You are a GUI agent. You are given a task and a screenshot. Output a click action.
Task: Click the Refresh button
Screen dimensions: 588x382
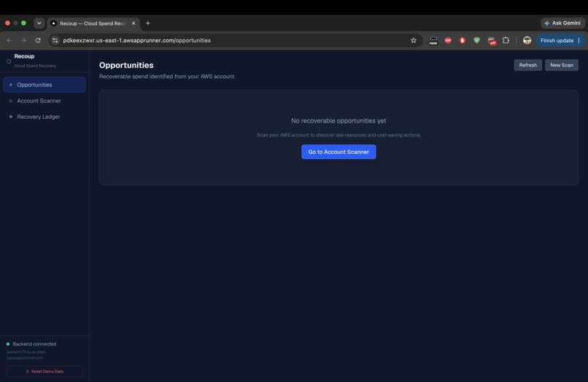point(527,65)
